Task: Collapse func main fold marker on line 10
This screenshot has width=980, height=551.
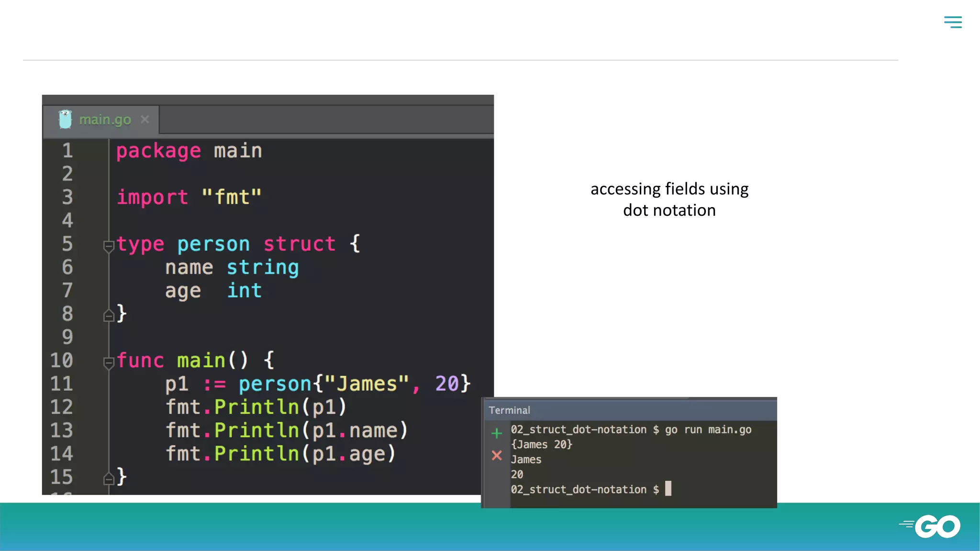Action: [109, 363]
